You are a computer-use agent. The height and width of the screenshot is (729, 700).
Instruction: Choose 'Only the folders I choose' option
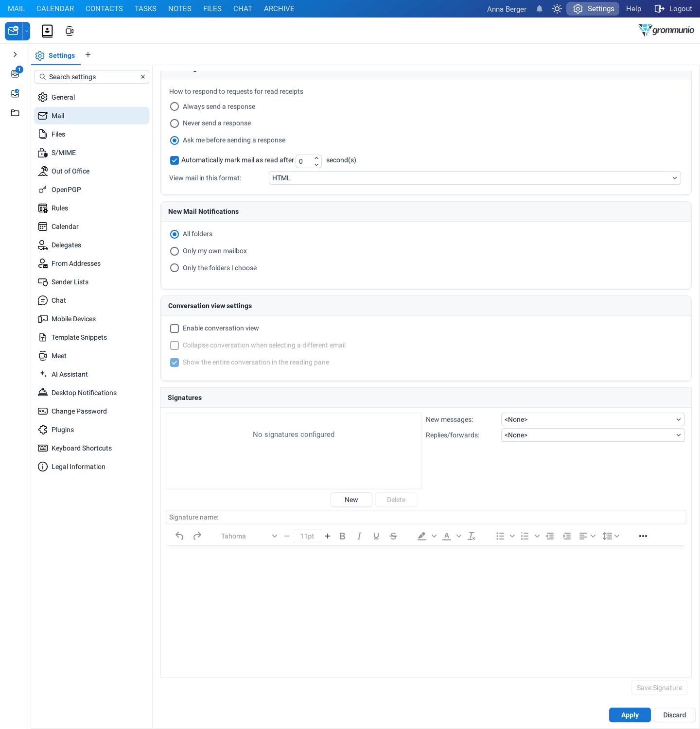click(175, 268)
